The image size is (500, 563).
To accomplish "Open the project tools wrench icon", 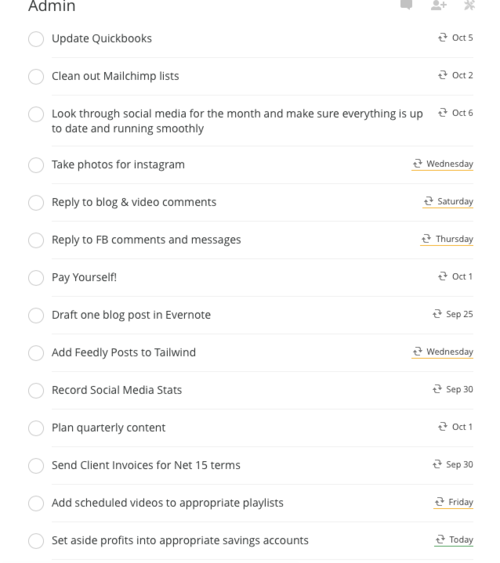I will tap(469, 5).
